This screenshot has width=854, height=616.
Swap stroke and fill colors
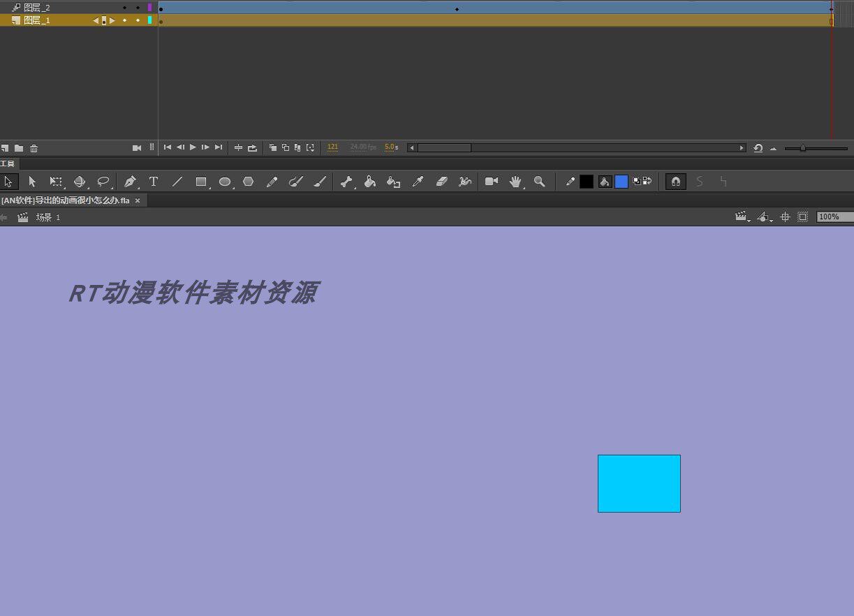(647, 182)
